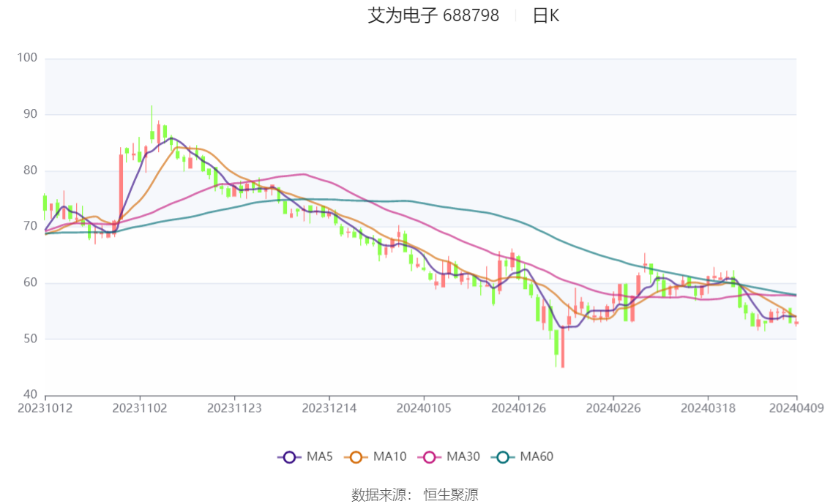Click the x-axis date 20240105

click(424, 408)
